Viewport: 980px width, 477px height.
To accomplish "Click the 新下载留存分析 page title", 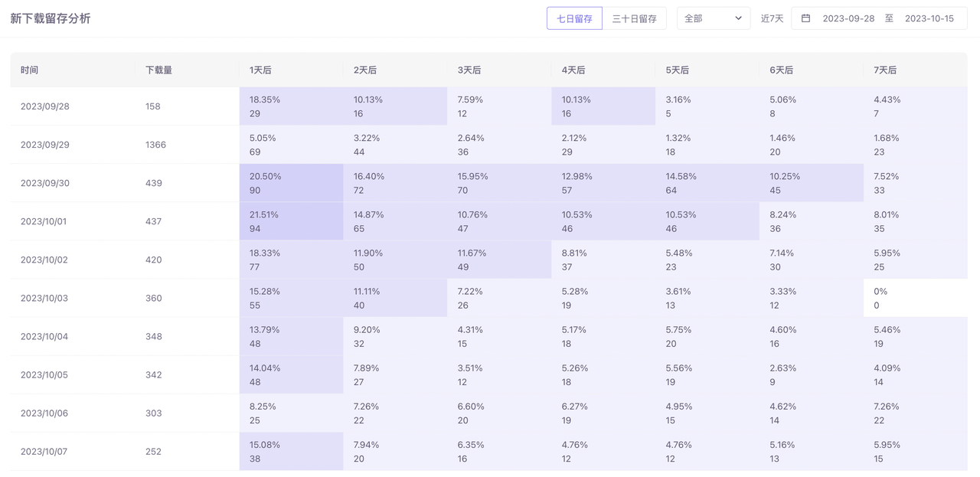I will (x=51, y=18).
